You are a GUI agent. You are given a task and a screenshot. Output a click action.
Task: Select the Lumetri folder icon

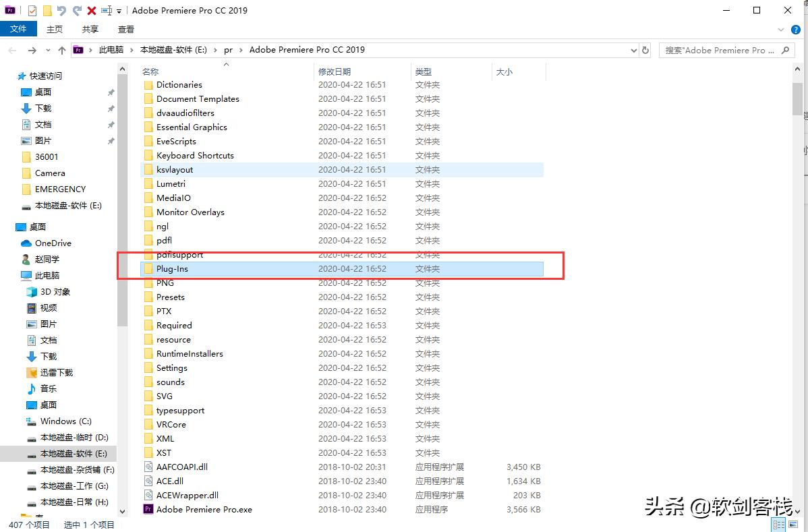click(148, 184)
